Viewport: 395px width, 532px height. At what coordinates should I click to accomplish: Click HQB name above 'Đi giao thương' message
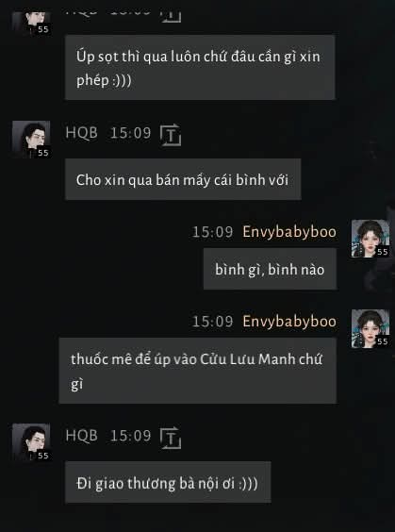point(81,436)
